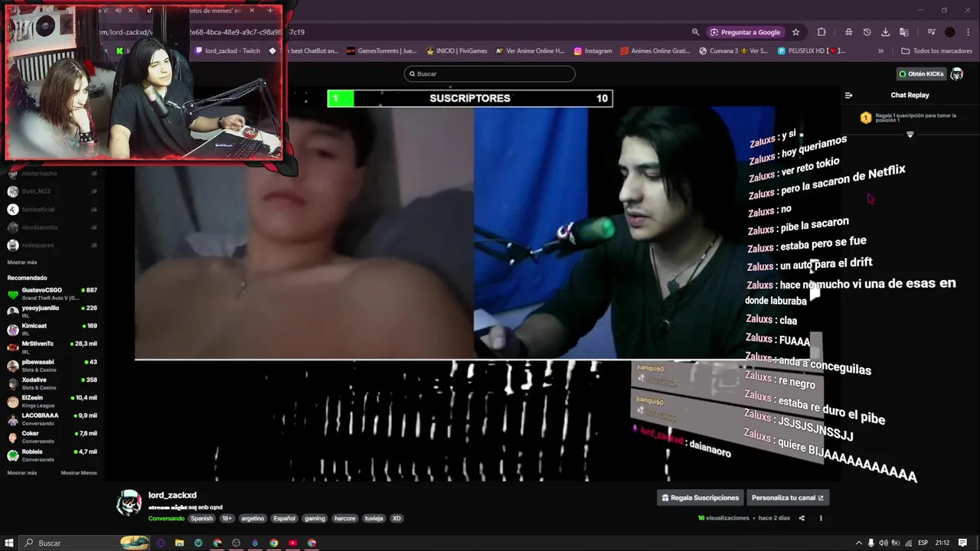Select the harcore tag
980x551 pixels.
tap(345, 518)
